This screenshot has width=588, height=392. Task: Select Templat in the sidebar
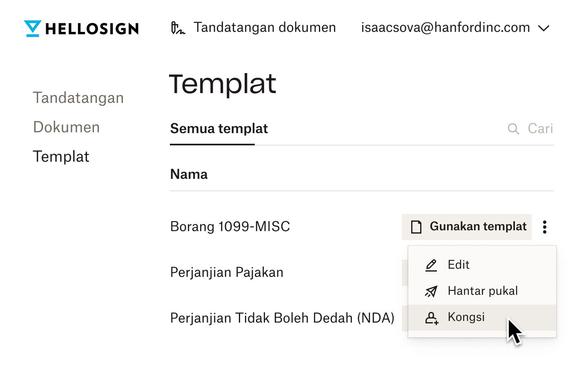61,156
